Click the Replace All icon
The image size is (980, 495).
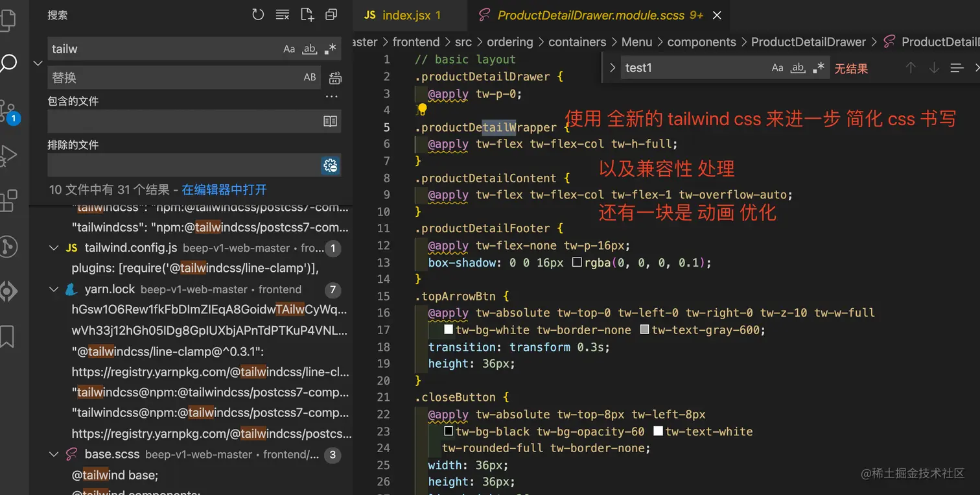[x=335, y=78]
